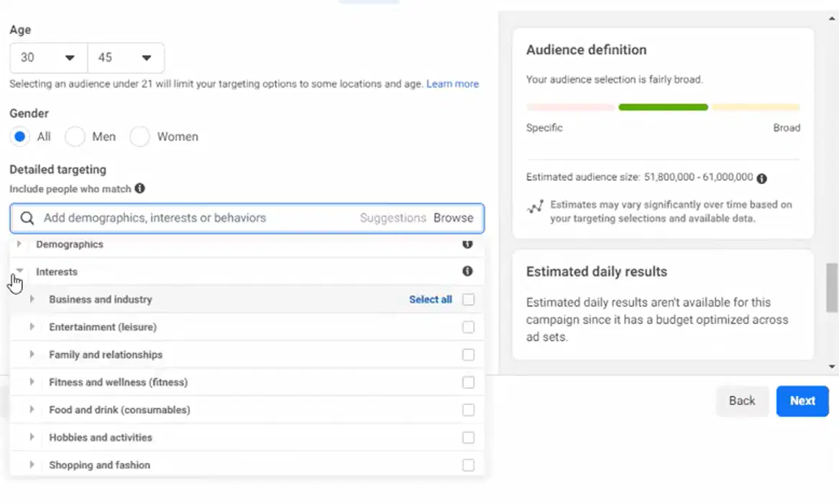Expand the Fitness and wellness arrow
This screenshot has height=504, width=839.
pyautogui.click(x=32, y=382)
